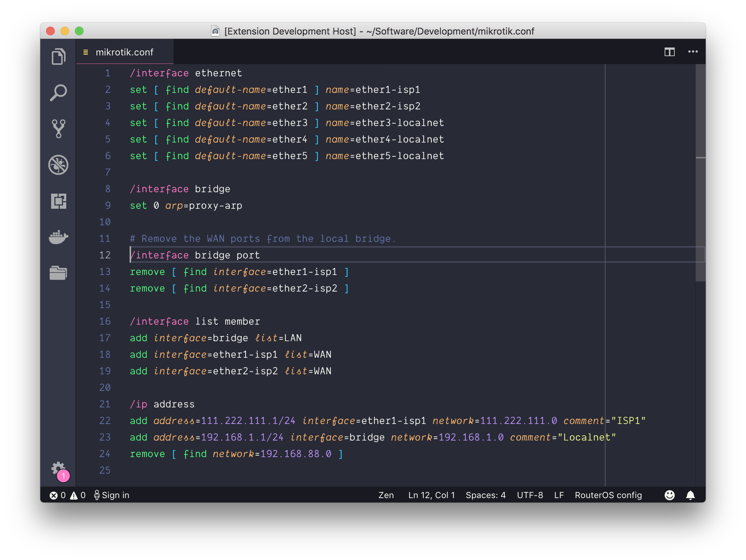Change indentation via Spaces: 4

(485, 495)
